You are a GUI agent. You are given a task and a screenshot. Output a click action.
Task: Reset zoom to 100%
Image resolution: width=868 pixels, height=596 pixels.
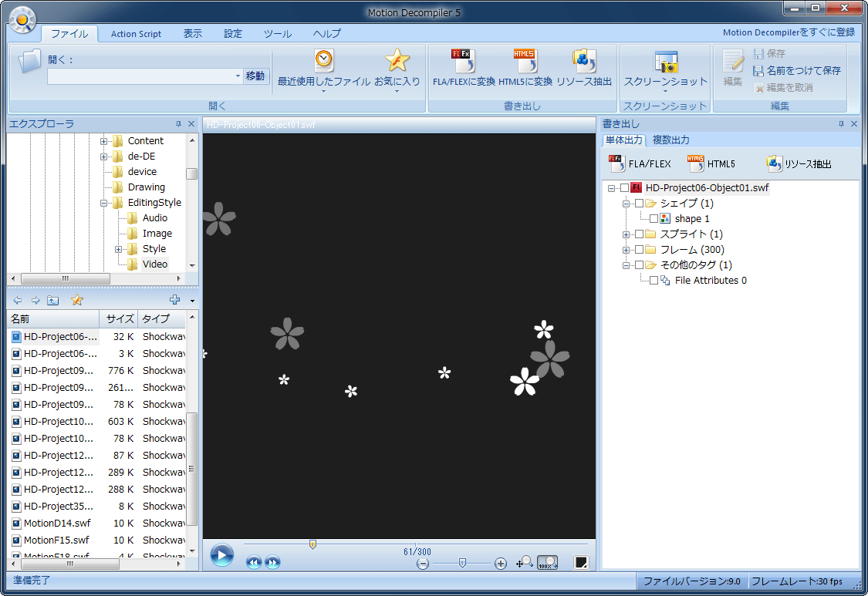click(548, 562)
